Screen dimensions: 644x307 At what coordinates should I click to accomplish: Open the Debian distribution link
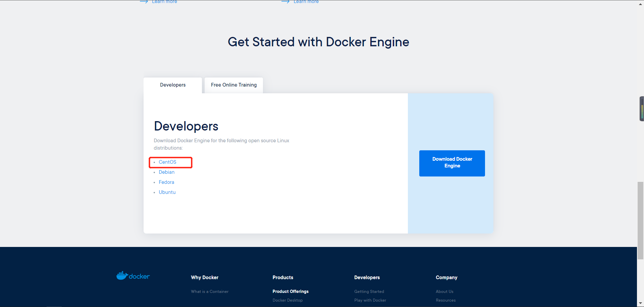pos(166,172)
